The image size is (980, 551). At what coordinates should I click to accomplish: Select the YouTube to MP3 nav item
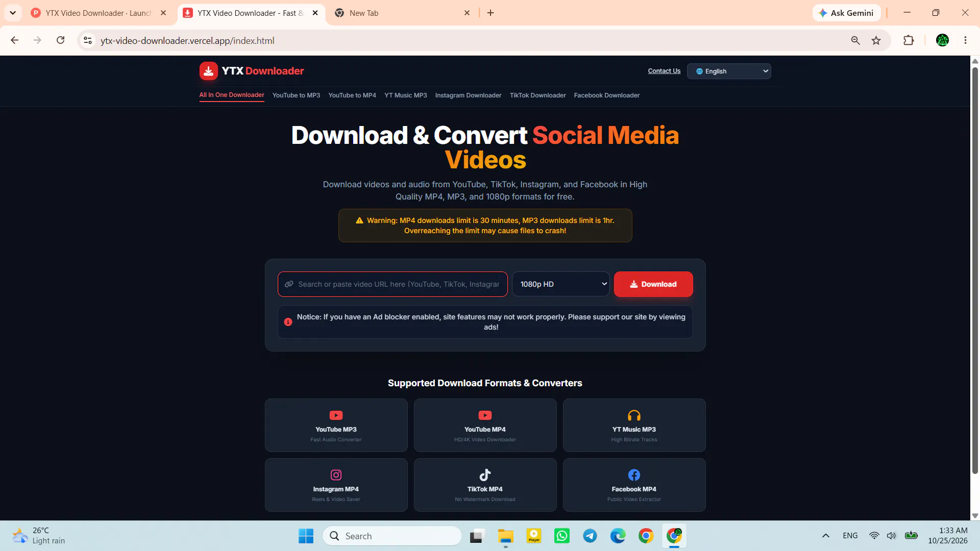coord(296,95)
